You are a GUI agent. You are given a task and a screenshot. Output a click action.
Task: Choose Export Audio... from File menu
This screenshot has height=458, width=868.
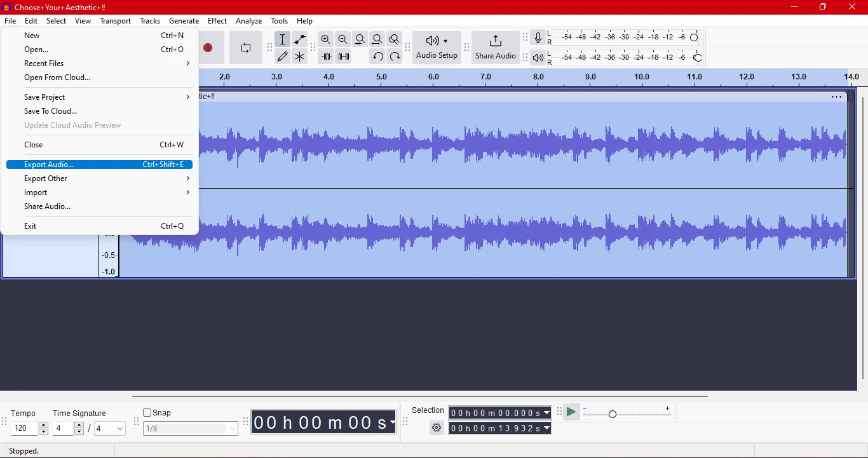point(99,165)
